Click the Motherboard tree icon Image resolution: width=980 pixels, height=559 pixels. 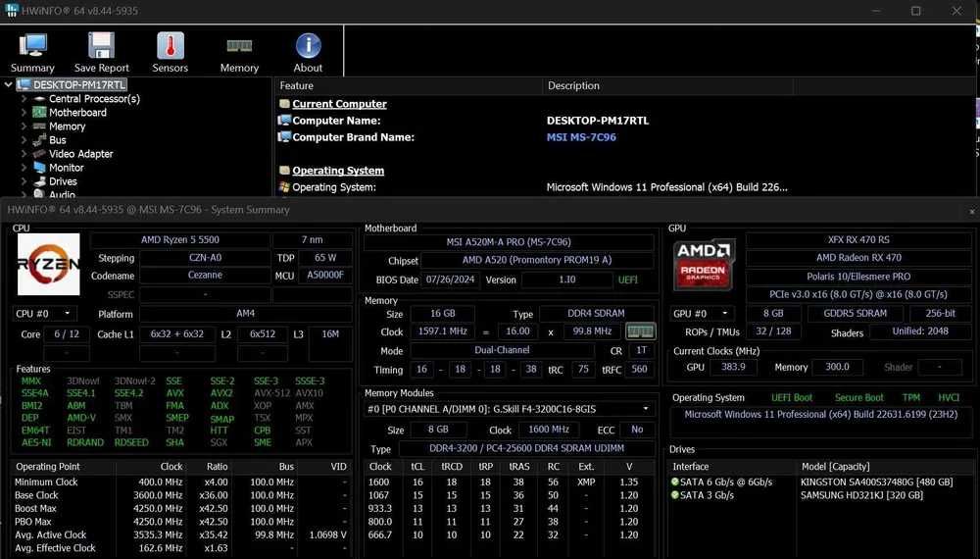point(40,113)
